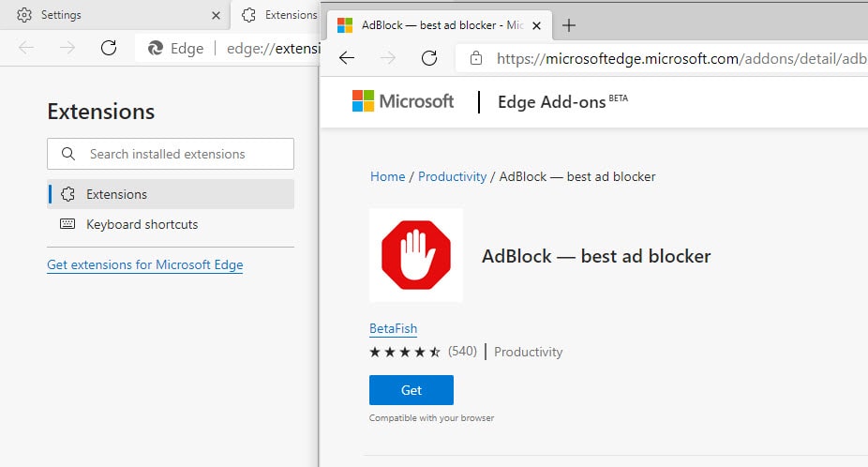Click Compatible with your browser text
This screenshot has height=467, width=868.
[x=432, y=418]
